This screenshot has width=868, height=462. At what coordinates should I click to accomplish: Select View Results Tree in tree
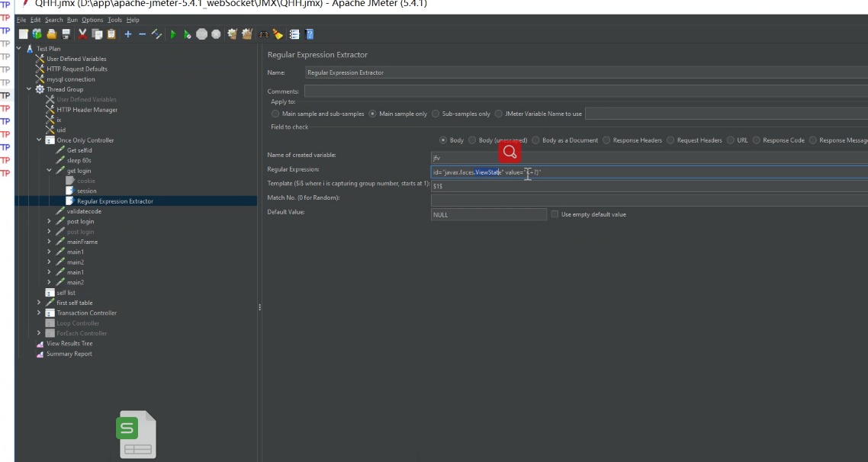[x=69, y=344]
